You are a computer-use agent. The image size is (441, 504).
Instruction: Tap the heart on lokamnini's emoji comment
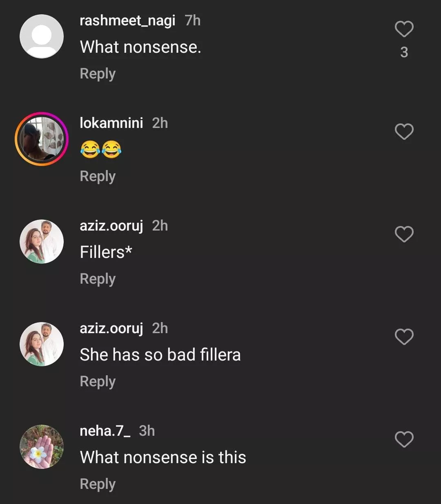[404, 132]
